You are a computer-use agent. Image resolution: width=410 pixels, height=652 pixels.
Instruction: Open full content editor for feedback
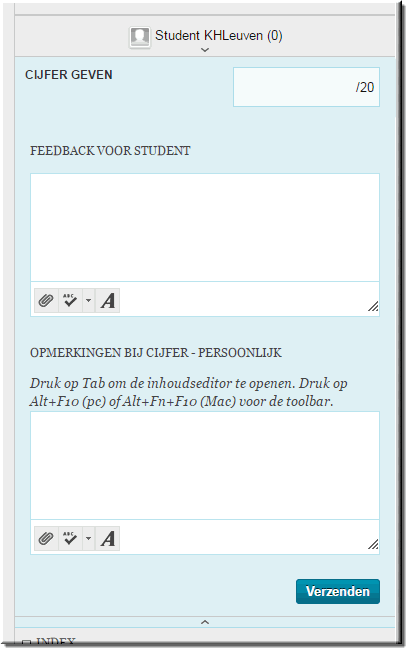(x=108, y=300)
